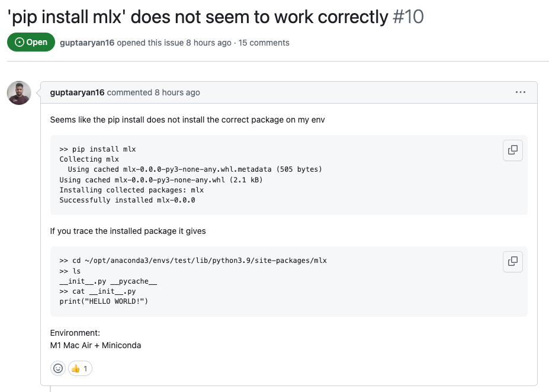Copy the pip install output code block

click(x=513, y=150)
